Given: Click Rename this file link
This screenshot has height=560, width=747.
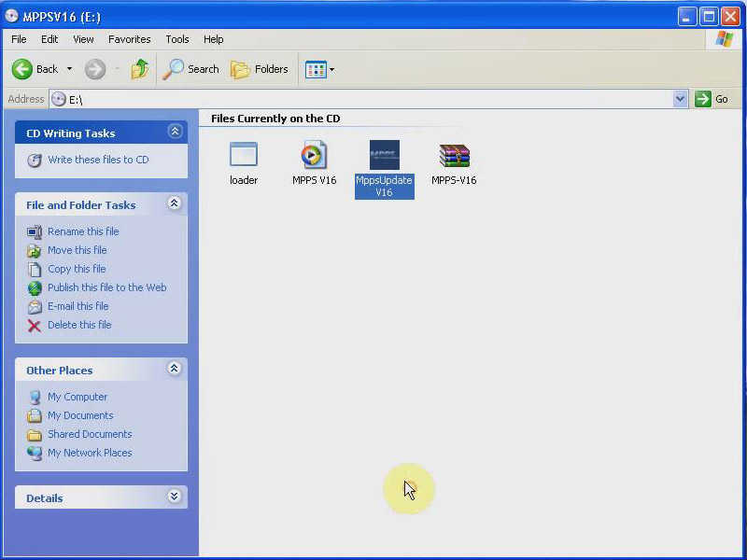Looking at the screenshot, I should (83, 231).
